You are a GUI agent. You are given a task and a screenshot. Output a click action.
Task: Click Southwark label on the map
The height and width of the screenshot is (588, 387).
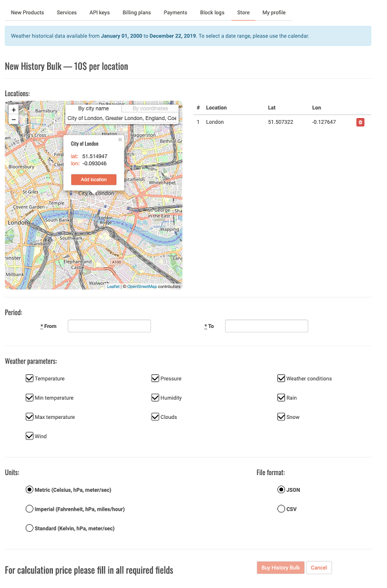point(71,238)
